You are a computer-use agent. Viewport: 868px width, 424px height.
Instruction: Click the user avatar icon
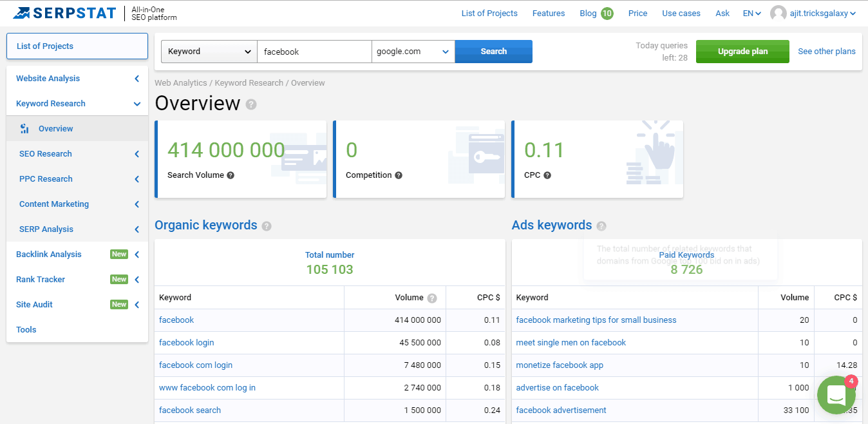pos(778,14)
